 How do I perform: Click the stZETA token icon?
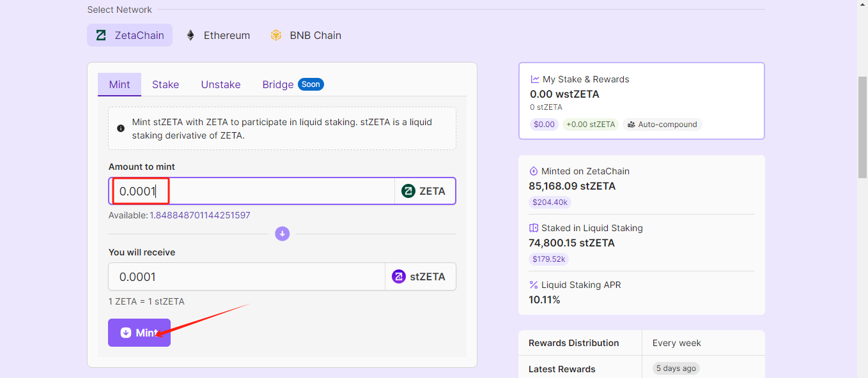[399, 276]
